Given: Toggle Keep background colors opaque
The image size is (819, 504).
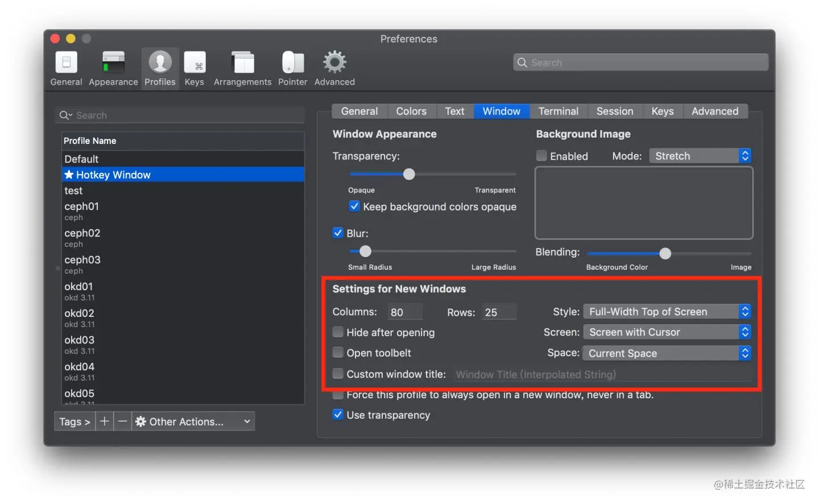Looking at the screenshot, I should (x=354, y=206).
